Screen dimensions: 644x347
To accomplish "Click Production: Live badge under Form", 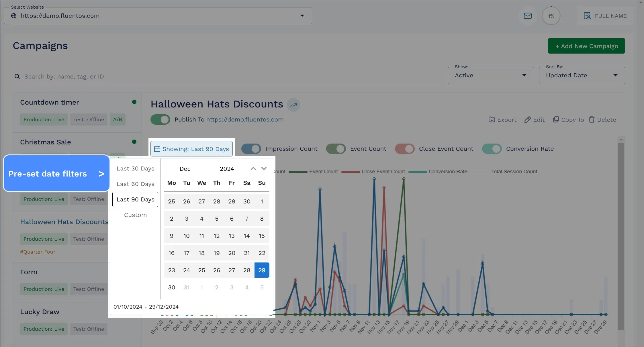I will [x=44, y=289].
